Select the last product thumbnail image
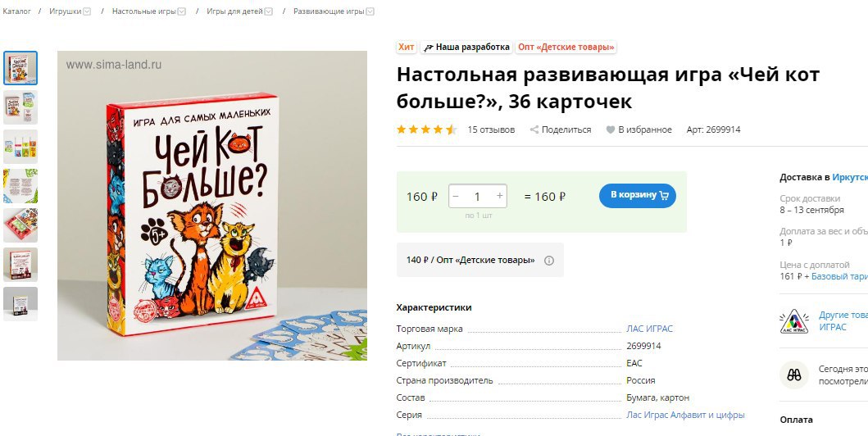868x436 pixels. pos(20,304)
